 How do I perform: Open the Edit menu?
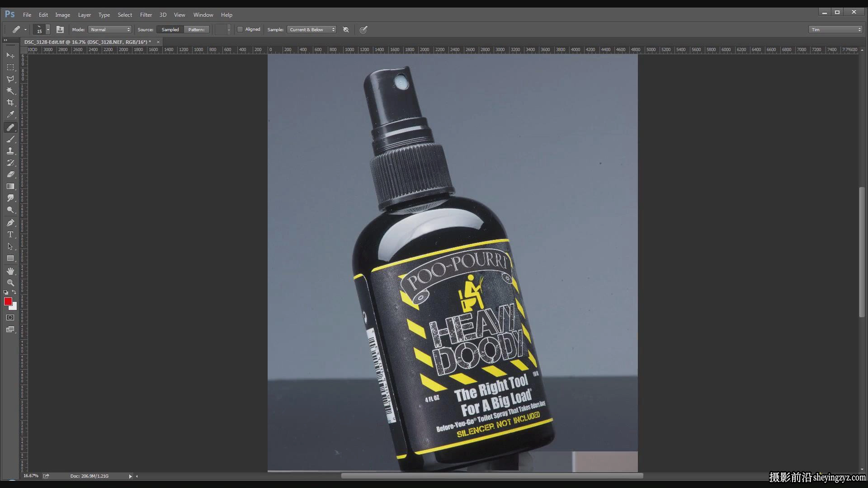[43, 15]
